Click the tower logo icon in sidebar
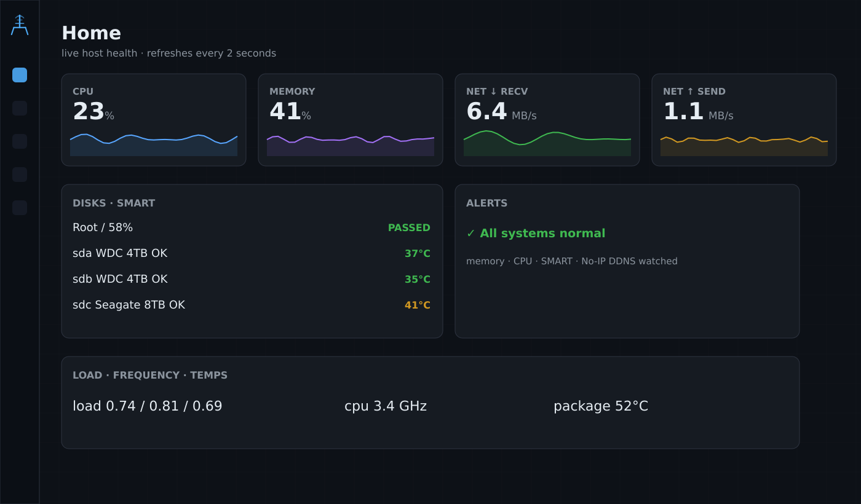The image size is (861, 504). click(x=20, y=25)
